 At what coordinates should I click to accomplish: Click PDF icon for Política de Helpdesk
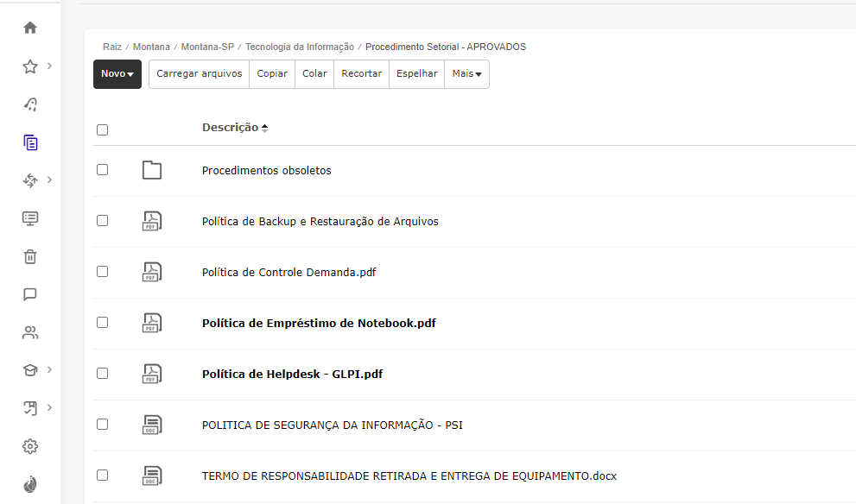(x=152, y=374)
